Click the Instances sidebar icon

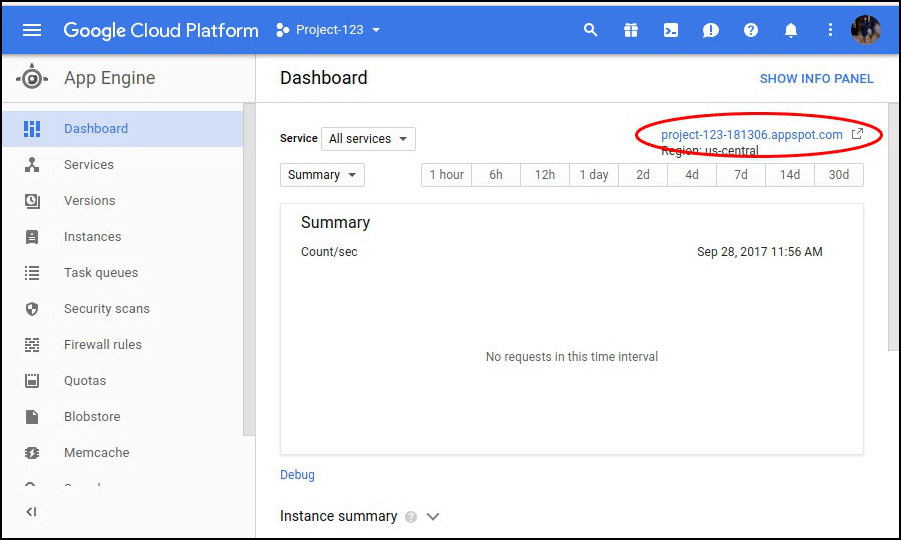pyautogui.click(x=32, y=237)
